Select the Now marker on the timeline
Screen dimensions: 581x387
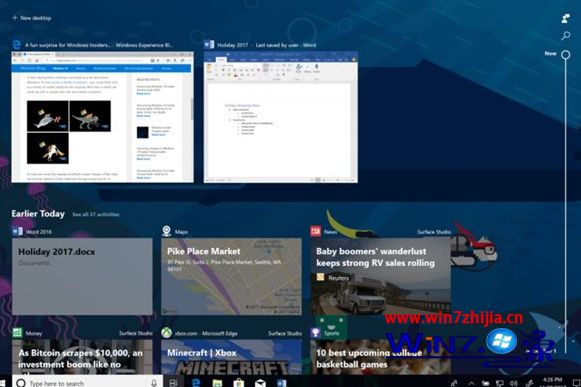pos(565,55)
